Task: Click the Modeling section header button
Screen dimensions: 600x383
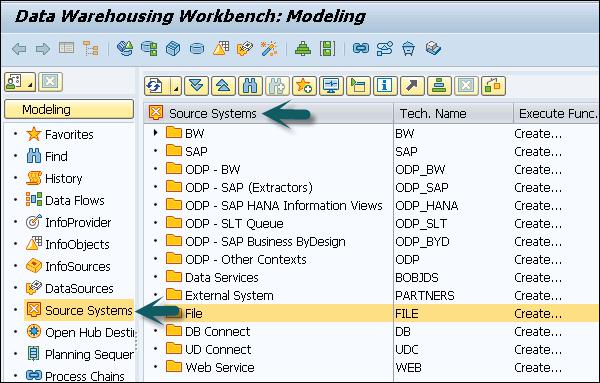Action: click(x=69, y=110)
